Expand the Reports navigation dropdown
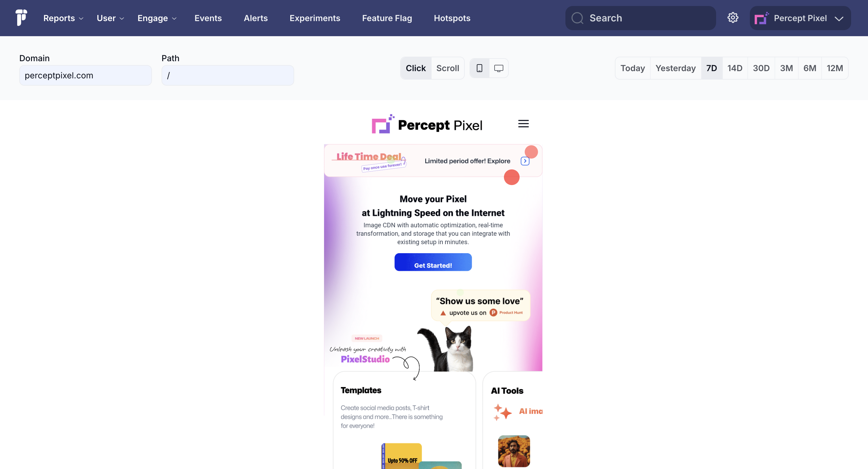 [62, 18]
